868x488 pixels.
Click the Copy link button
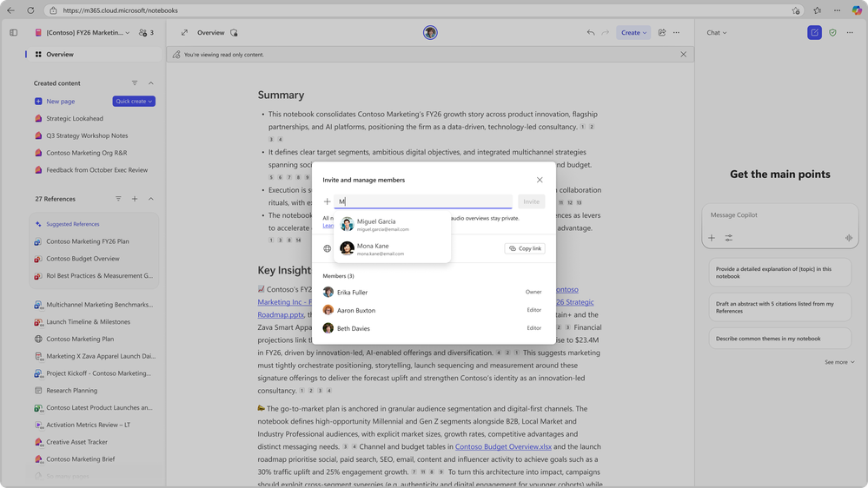coord(525,248)
